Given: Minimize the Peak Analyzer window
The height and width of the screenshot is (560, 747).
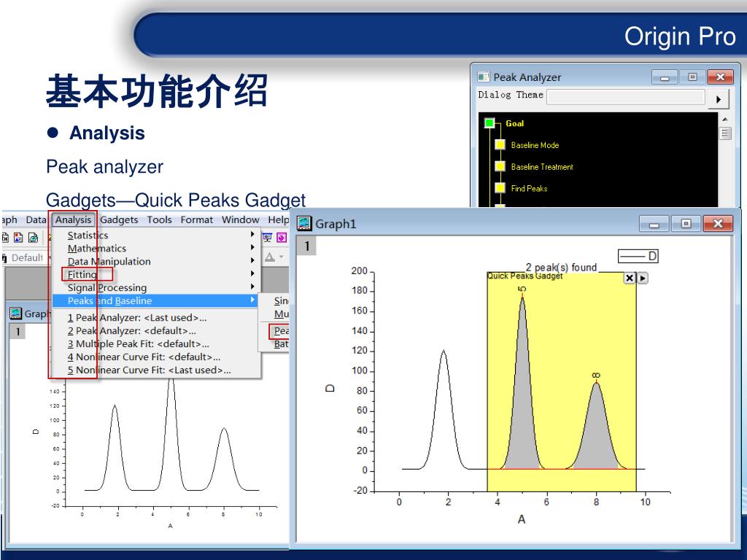Looking at the screenshot, I should point(665,77).
